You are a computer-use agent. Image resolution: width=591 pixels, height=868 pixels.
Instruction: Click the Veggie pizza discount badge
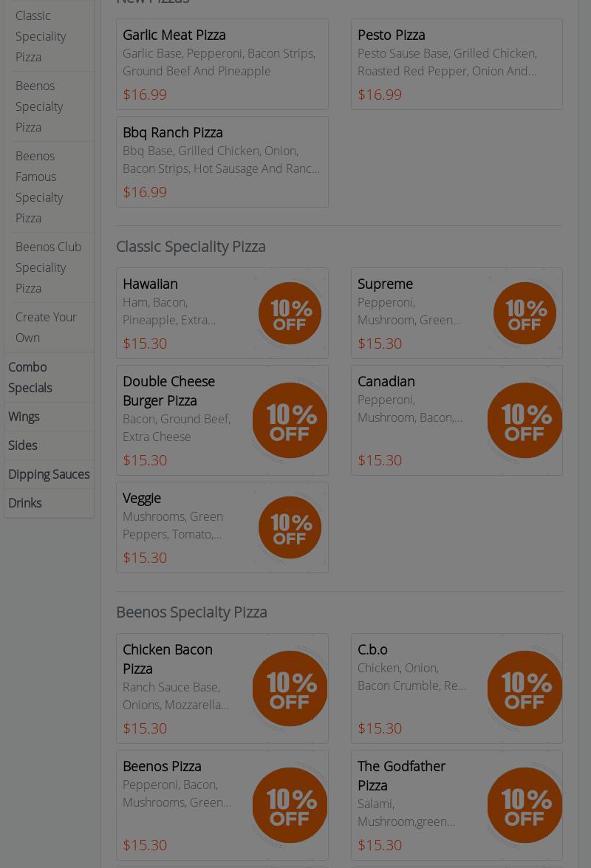pyautogui.click(x=290, y=527)
